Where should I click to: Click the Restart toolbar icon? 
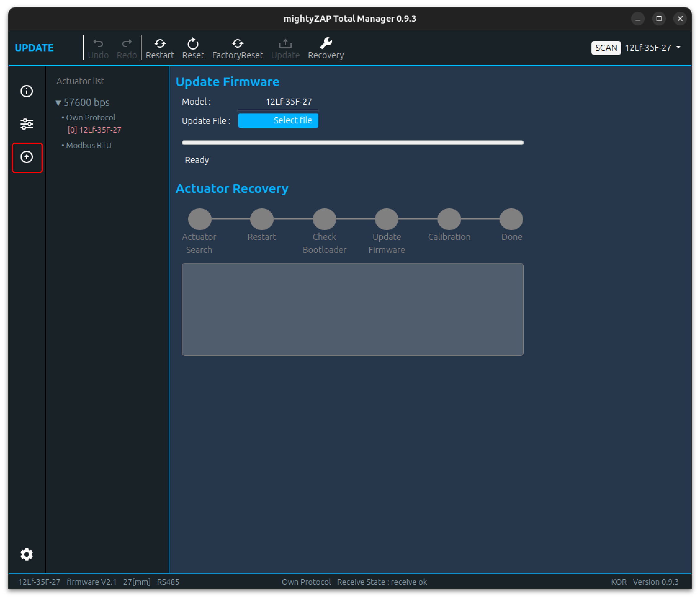pos(160,43)
